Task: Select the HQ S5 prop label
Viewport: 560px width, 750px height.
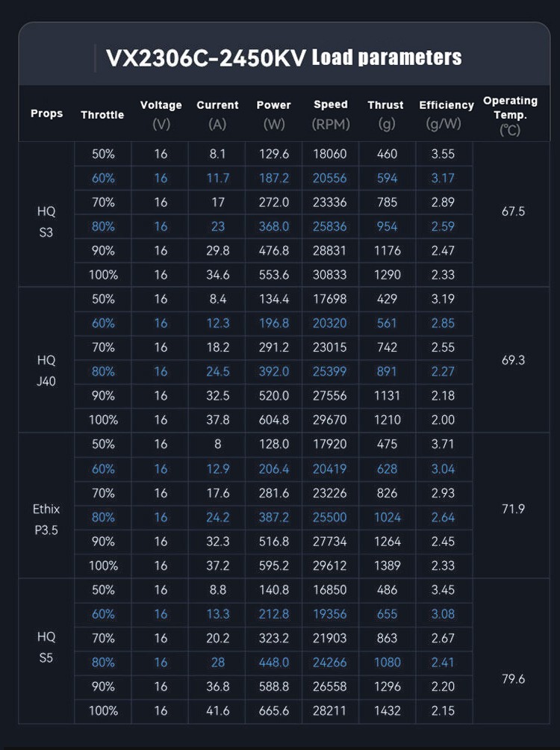Action: tap(46, 648)
